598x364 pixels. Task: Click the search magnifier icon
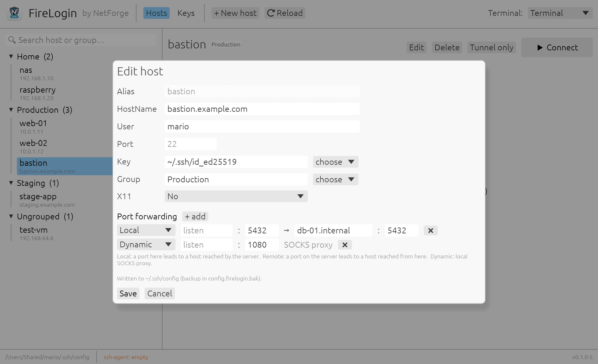(x=12, y=40)
